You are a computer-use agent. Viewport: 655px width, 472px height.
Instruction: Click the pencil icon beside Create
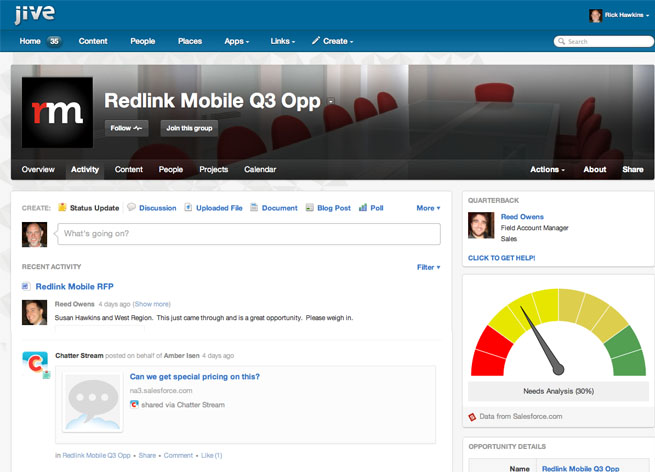click(316, 41)
